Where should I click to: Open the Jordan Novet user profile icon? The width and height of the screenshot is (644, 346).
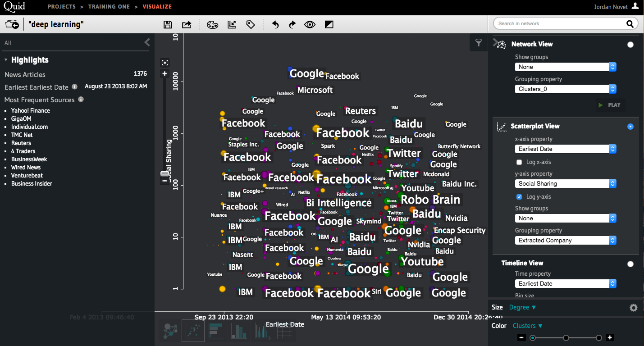(x=635, y=6)
